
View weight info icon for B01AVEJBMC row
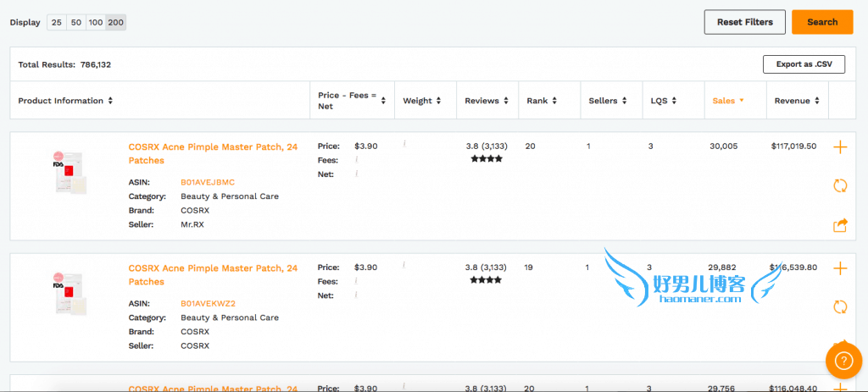pos(404,144)
